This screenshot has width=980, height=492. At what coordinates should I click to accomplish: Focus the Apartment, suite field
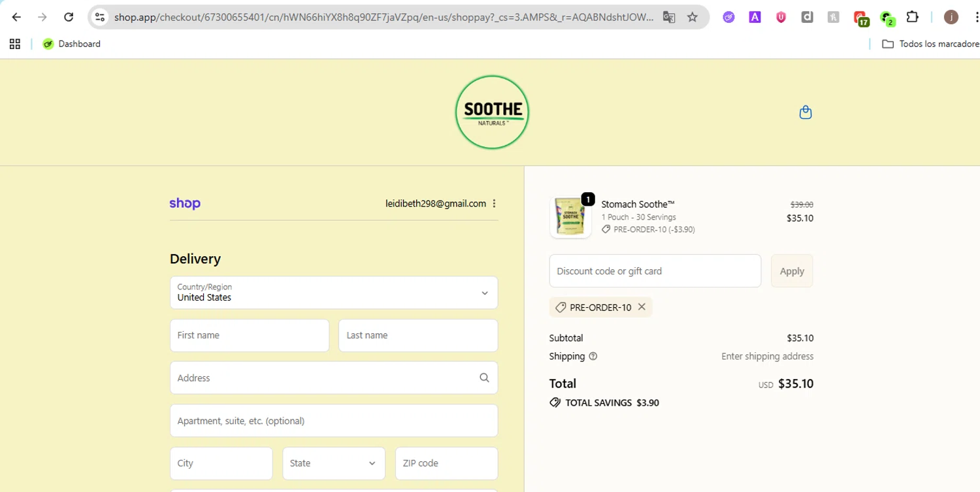coord(334,421)
